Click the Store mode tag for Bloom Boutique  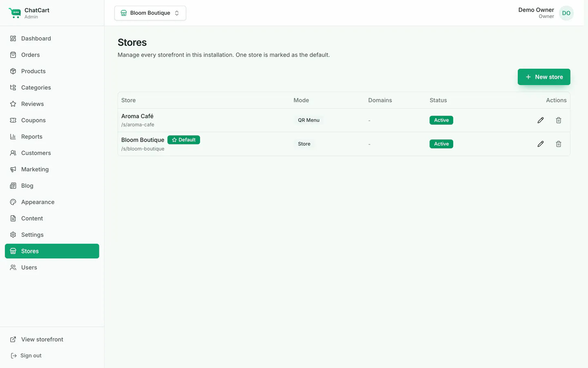click(x=304, y=144)
